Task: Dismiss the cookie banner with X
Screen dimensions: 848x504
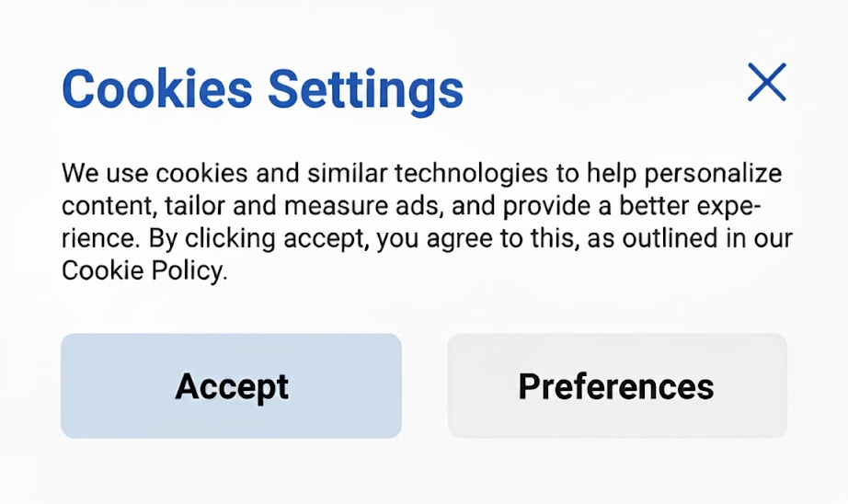Action: 766,83
